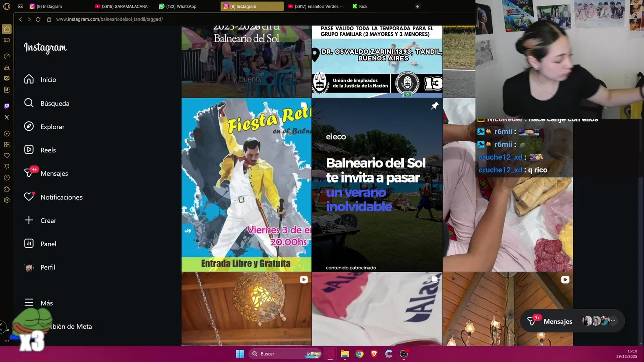Go back with browser back arrow
644x362 pixels.
20,19
